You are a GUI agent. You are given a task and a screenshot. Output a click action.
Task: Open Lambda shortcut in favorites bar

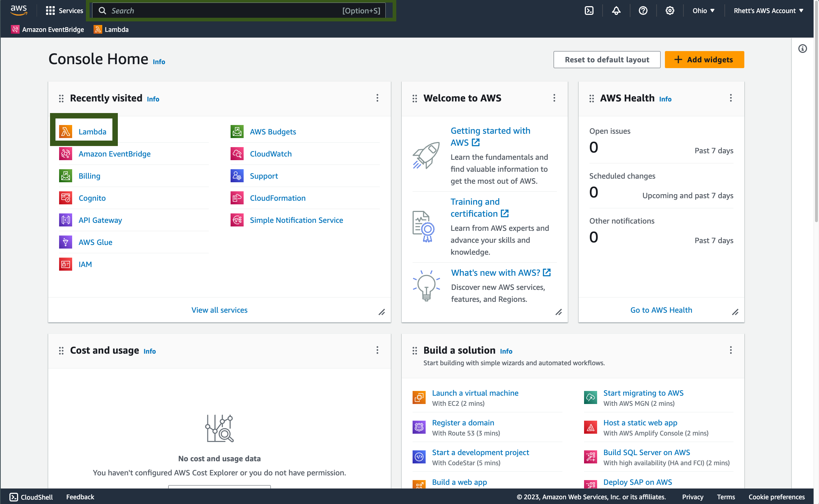click(111, 29)
